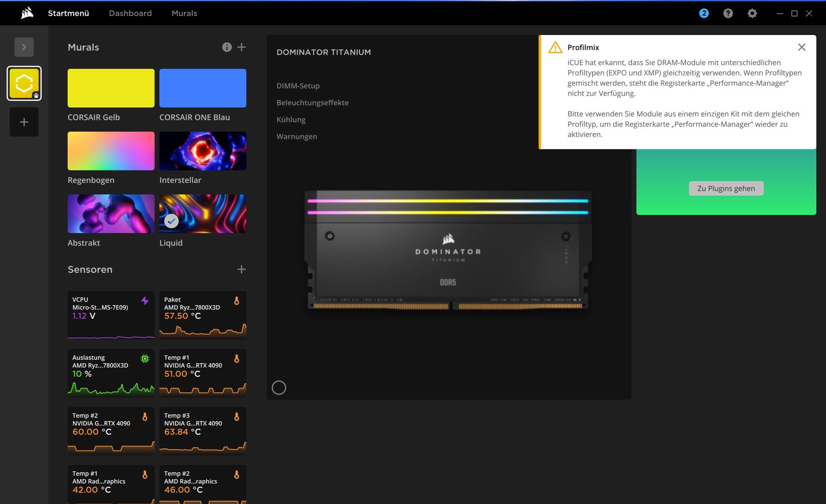Click the Murals info icon
Viewport: 826px width, 504px height.
pyautogui.click(x=227, y=47)
